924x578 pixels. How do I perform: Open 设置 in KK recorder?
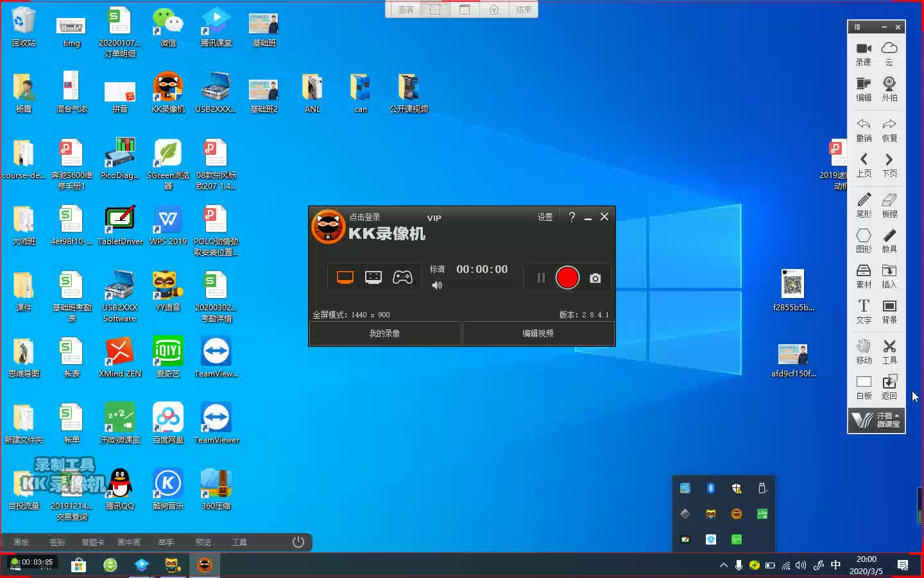(x=545, y=217)
